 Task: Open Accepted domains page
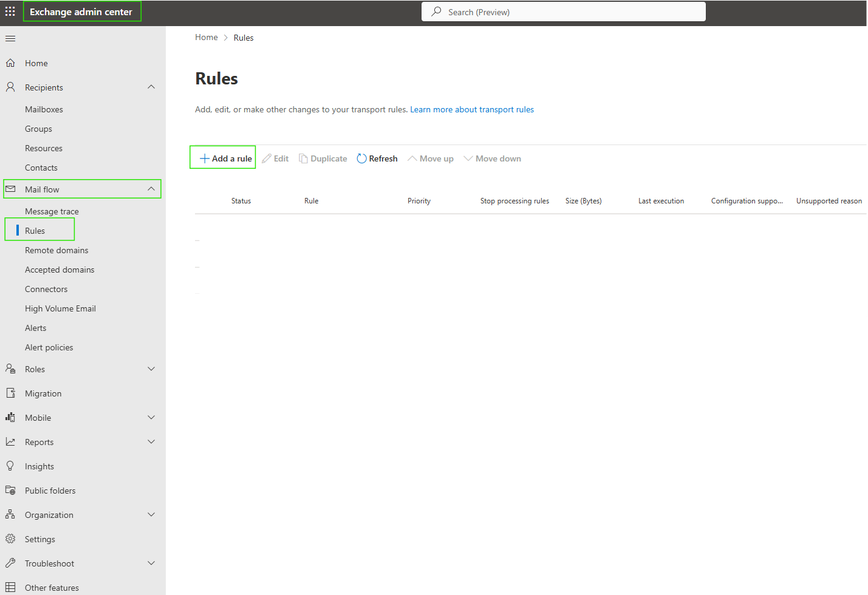[x=60, y=270]
